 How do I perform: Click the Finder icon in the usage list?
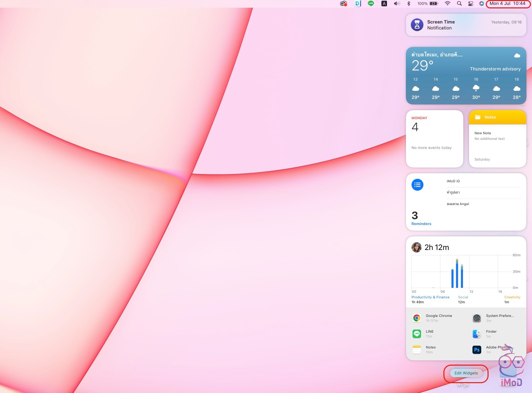(477, 334)
